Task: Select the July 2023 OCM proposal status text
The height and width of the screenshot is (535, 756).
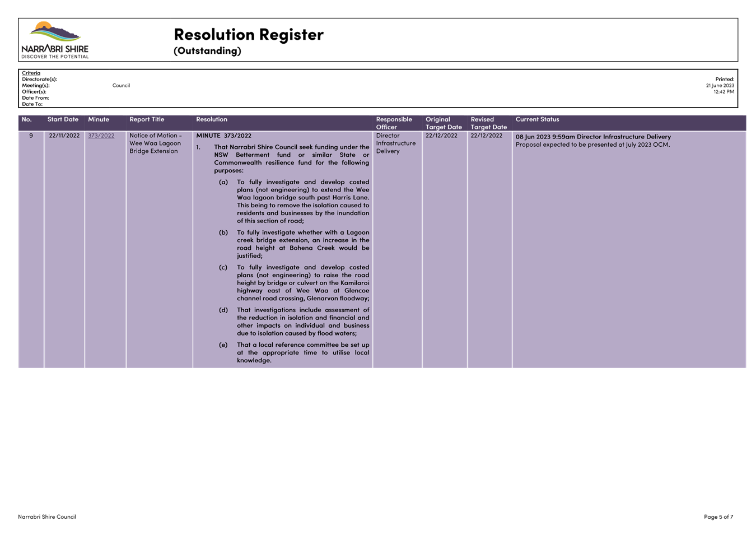Action: (592, 145)
